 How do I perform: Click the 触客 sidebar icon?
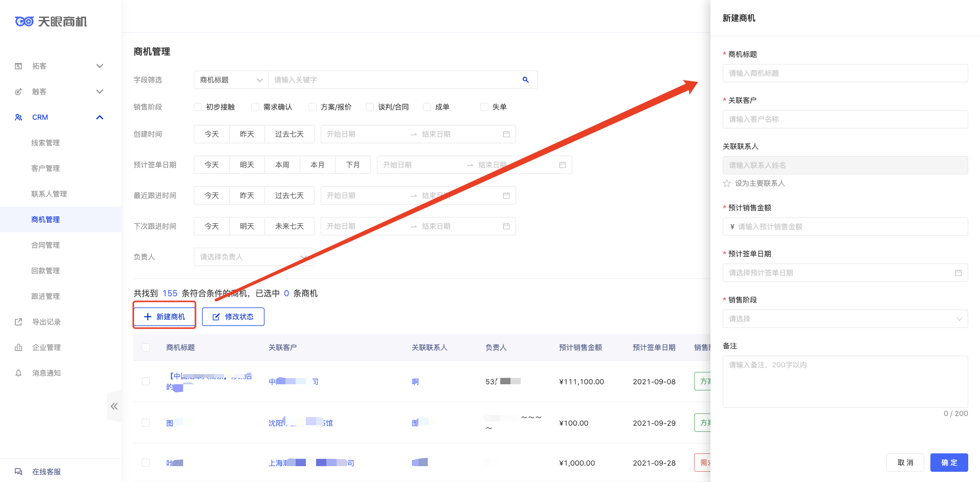(x=18, y=92)
